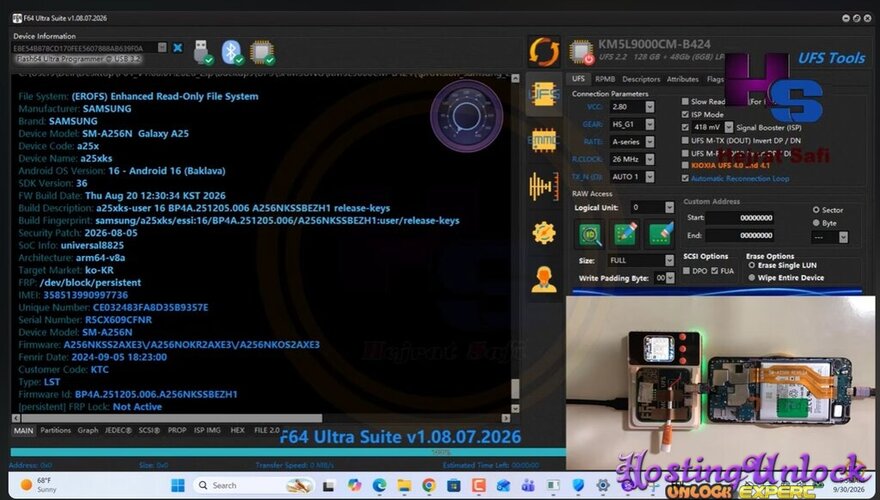This screenshot has width=880, height=500.
Task: Click the horizontal scrollbar under the log
Action: pyautogui.click(x=260, y=418)
